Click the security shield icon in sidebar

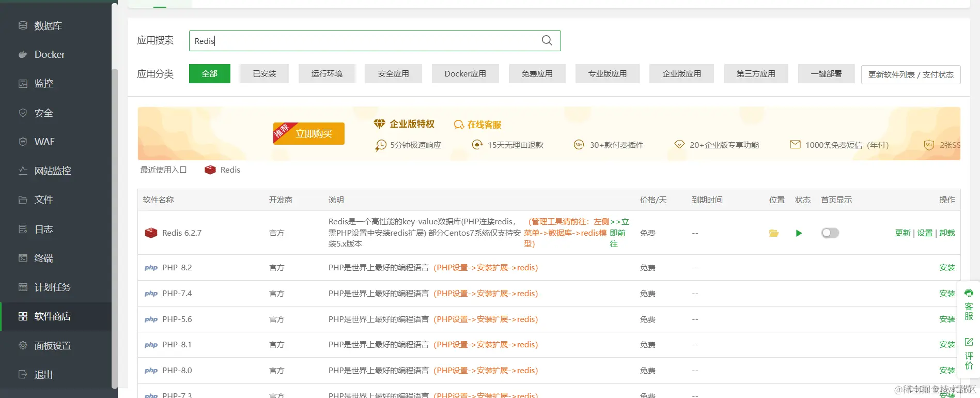[23, 113]
